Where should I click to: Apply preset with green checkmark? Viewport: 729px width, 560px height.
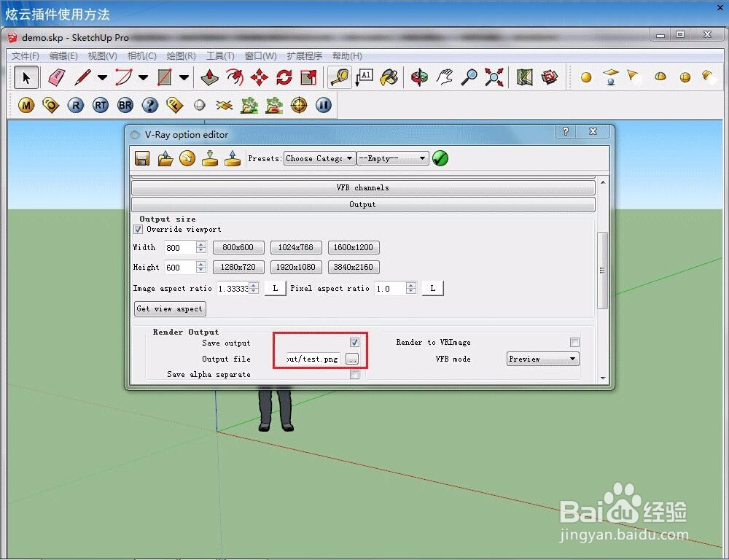440,159
